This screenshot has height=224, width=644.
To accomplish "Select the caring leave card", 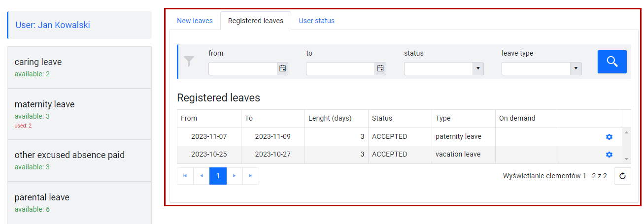I will click(x=79, y=67).
